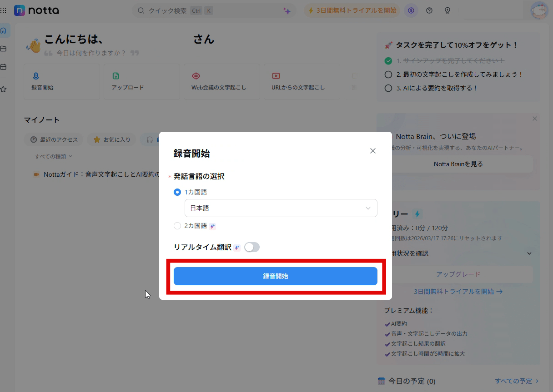Image resolution: width=553 pixels, height=392 pixels.
Task: Select the 2カ国語 radio button
Action: point(177,226)
